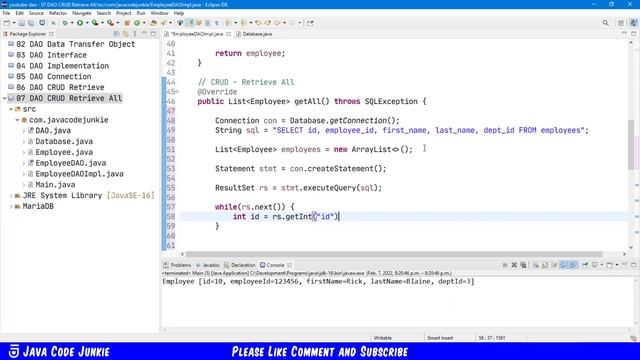Maximize the Package Explorer view
Image resolution: width=640 pixels, height=360 pixels.
tap(153, 34)
